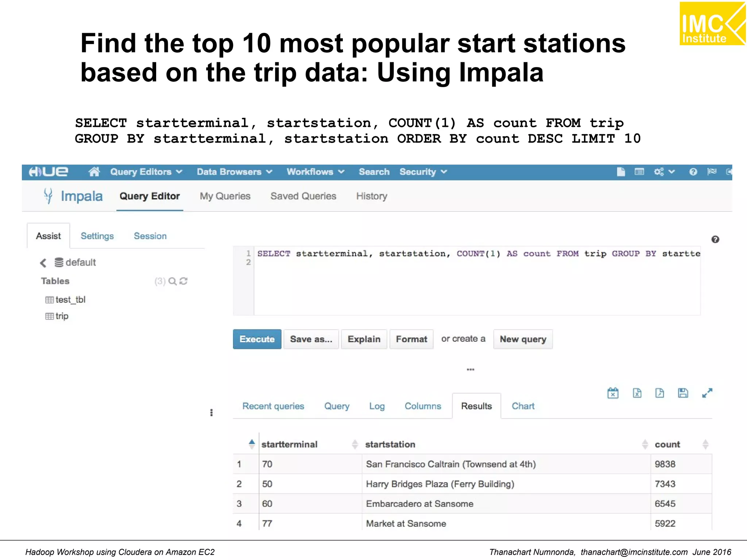Click the save results disk icon
The image size is (747, 560).
coord(683,393)
